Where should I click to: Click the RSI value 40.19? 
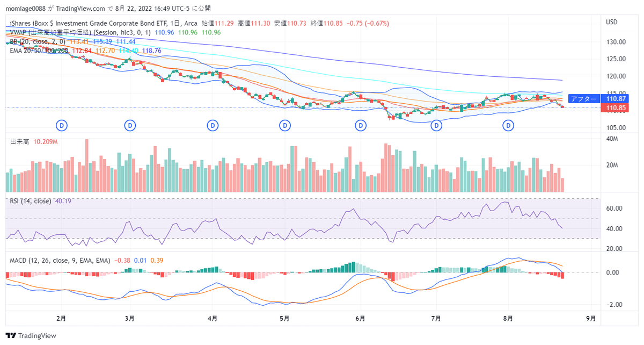(x=63, y=201)
